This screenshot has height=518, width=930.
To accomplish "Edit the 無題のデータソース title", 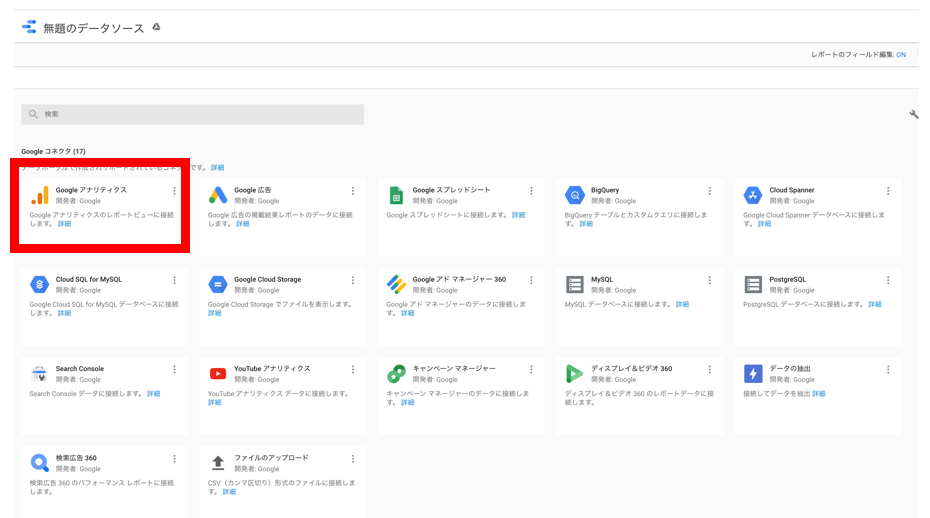I will click(94, 28).
